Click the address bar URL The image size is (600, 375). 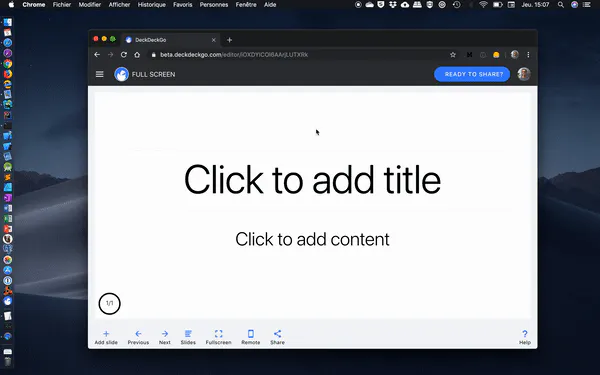pyautogui.click(x=234, y=55)
